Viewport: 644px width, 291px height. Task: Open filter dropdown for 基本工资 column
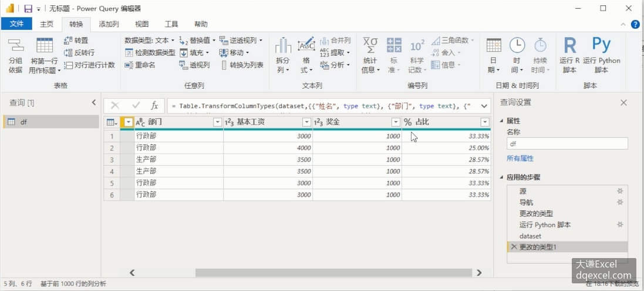(x=307, y=122)
